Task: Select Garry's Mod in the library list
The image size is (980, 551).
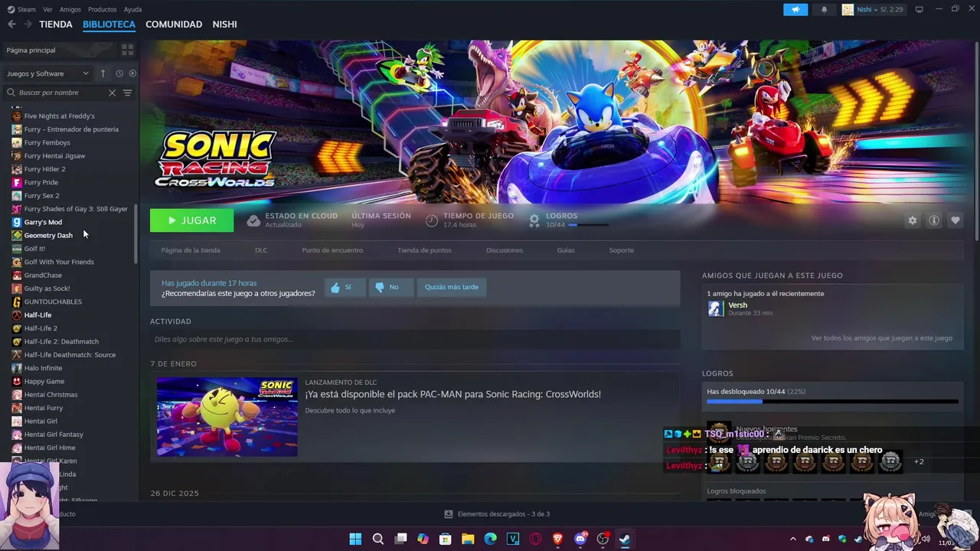Action: pyautogui.click(x=43, y=222)
